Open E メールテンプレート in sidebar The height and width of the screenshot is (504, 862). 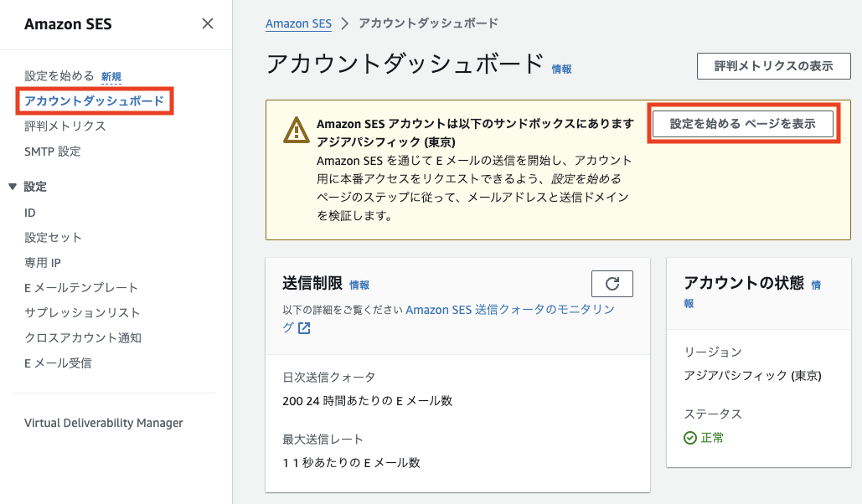tap(81, 288)
